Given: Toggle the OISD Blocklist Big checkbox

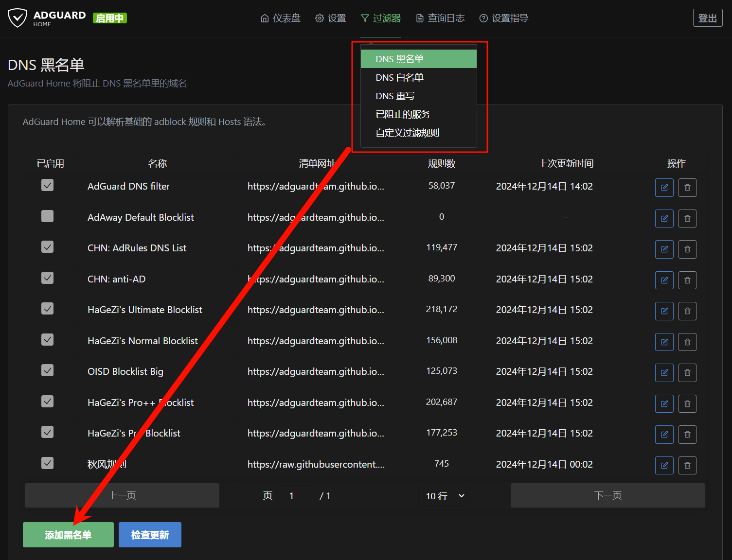Looking at the screenshot, I should pos(47,370).
